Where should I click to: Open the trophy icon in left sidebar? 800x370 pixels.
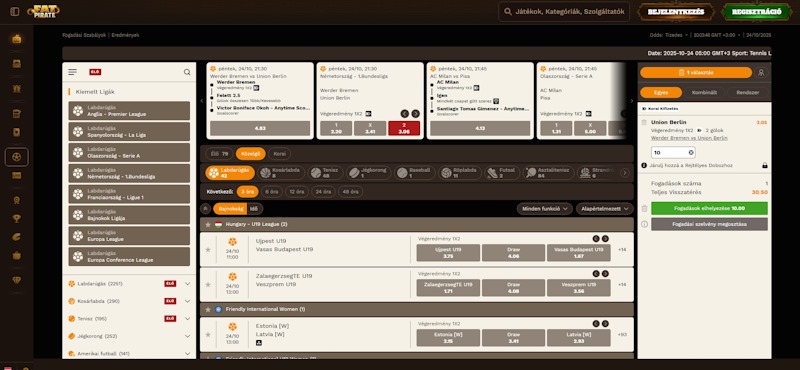16,218
